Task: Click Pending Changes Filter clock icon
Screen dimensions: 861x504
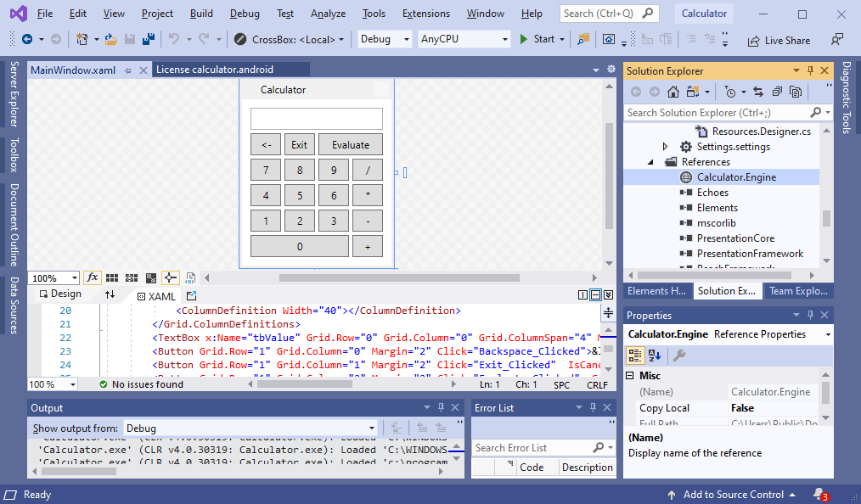Action: [x=729, y=92]
